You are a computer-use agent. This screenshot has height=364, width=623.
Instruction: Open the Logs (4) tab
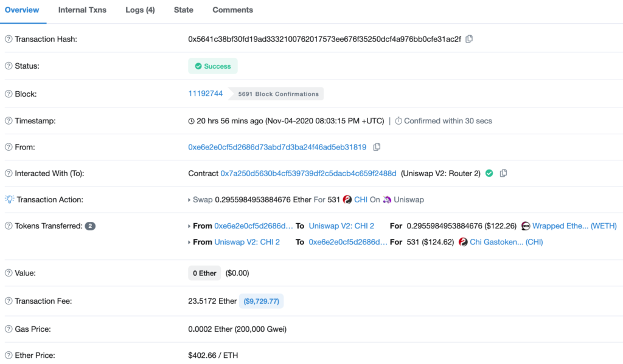pos(140,10)
